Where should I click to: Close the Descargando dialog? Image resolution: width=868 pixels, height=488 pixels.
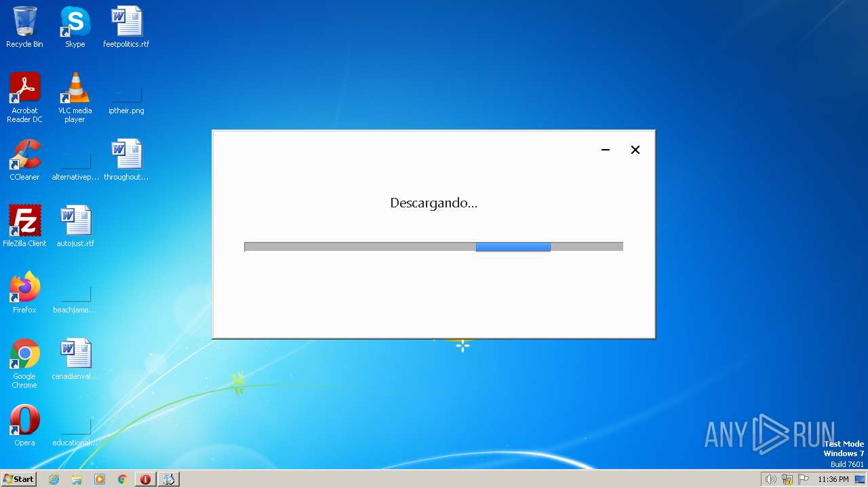coord(635,150)
